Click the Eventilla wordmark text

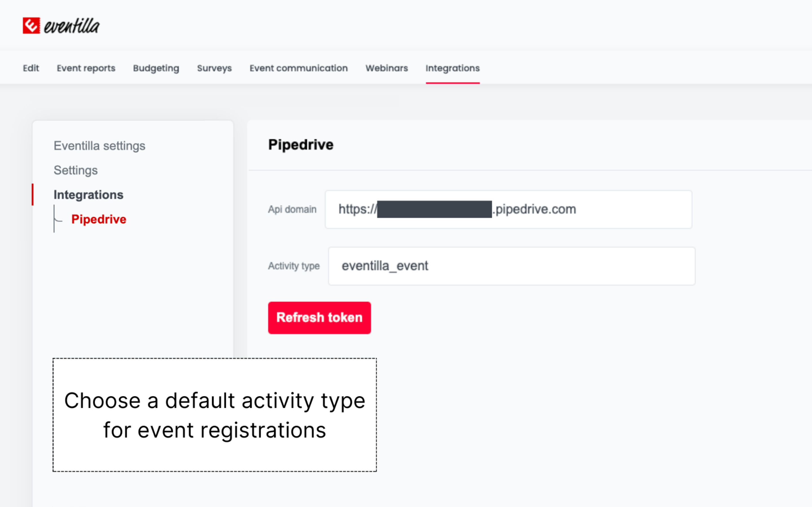tap(72, 26)
